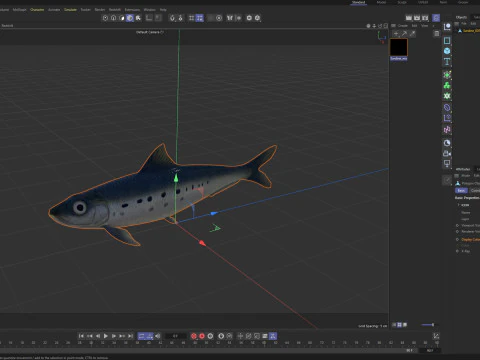Open the Extensions menu
The height and width of the screenshot is (360, 480).
132,10
